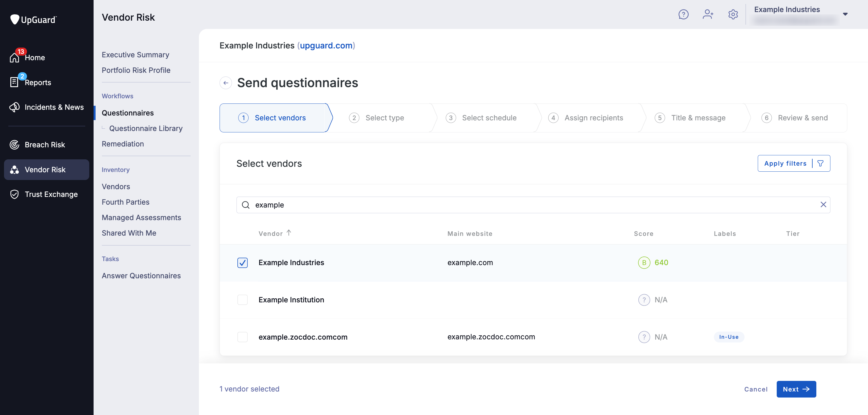Uncheck the Example Industries vendor checkbox
The height and width of the screenshot is (415, 868).
point(242,263)
